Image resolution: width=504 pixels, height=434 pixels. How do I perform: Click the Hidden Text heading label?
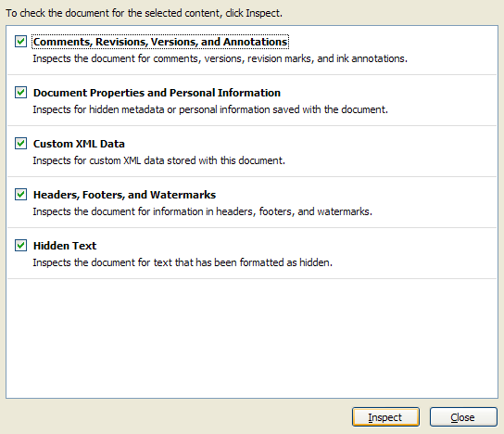click(x=65, y=246)
